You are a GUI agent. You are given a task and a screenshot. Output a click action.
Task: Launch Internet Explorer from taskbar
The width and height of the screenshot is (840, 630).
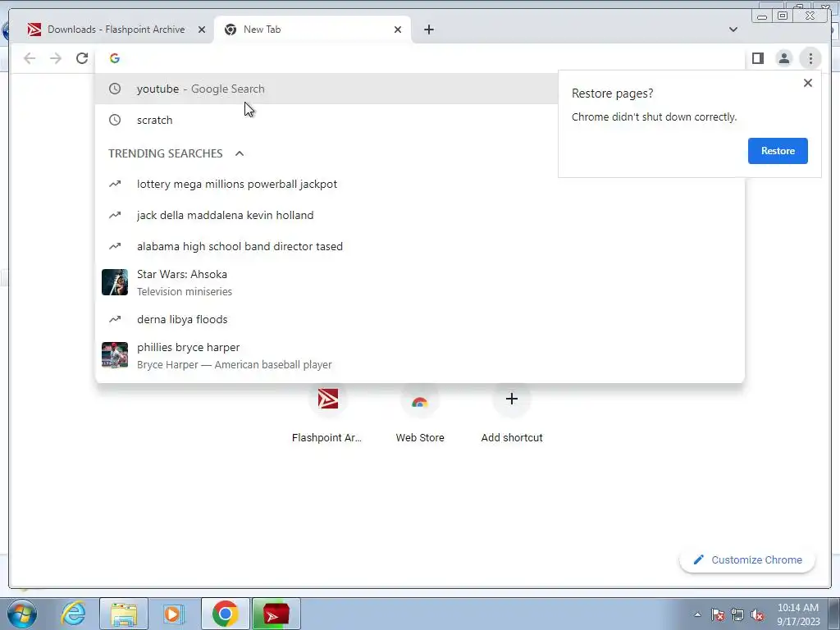tap(73, 614)
